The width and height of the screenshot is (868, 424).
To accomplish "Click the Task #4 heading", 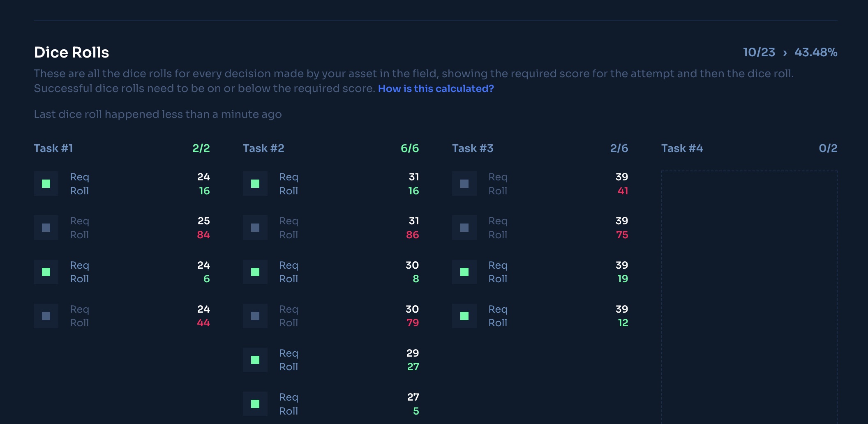I will 682,148.
